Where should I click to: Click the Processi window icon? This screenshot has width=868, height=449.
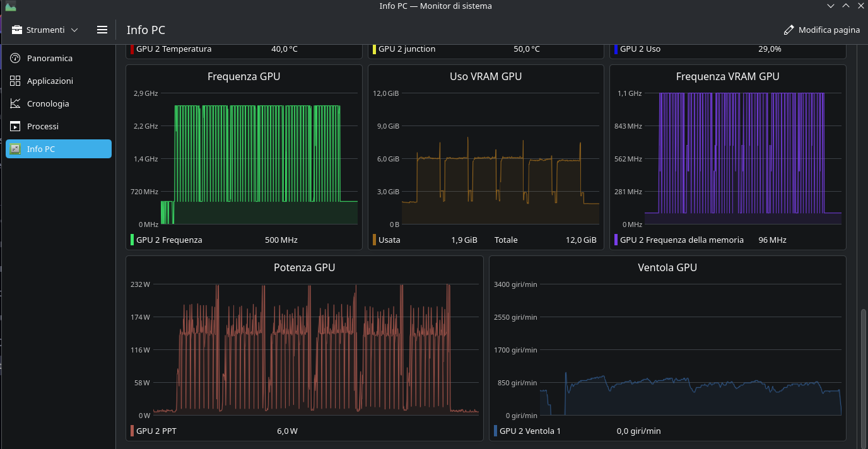click(x=16, y=126)
